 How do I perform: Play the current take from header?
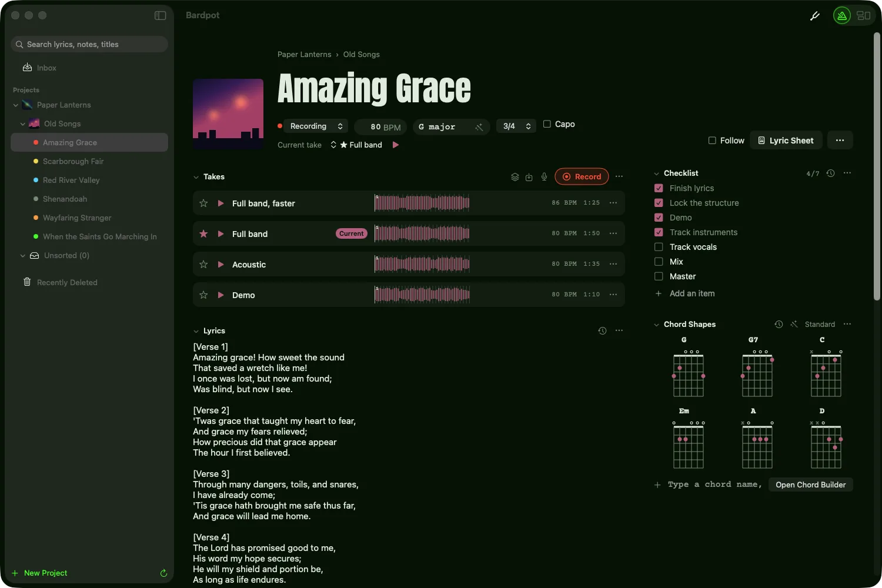click(x=396, y=145)
